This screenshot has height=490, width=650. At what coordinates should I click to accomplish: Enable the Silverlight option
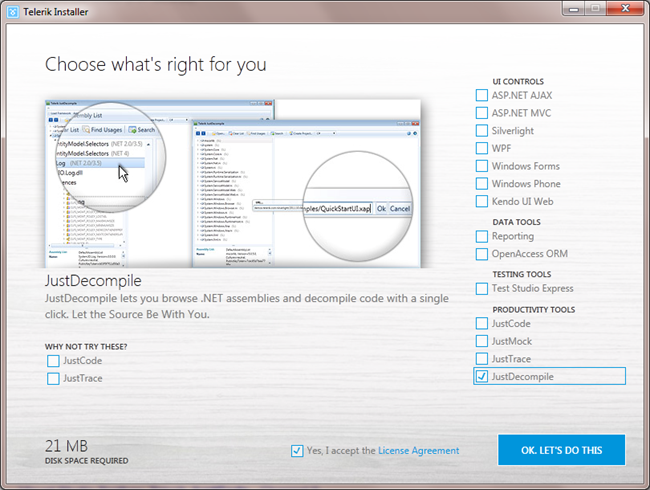point(482,131)
